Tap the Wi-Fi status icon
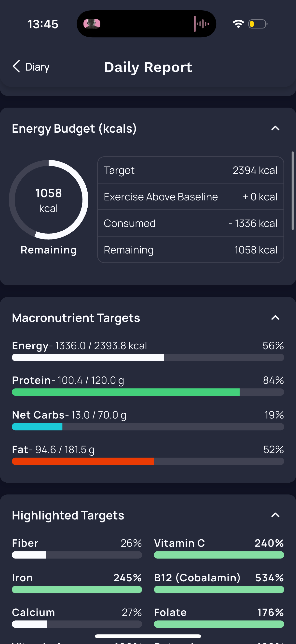This screenshot has width=296, height=644. point(238,24)
